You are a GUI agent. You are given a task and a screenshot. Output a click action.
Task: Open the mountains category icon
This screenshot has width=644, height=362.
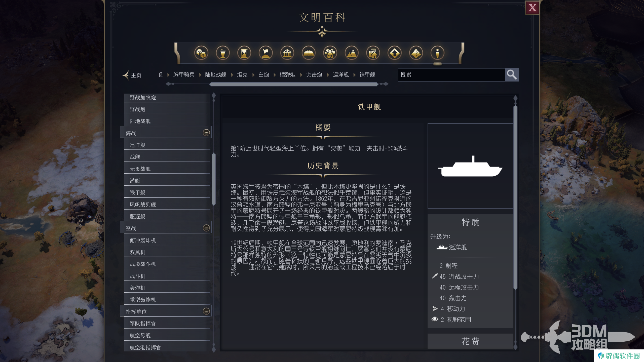tap(352, 53)
